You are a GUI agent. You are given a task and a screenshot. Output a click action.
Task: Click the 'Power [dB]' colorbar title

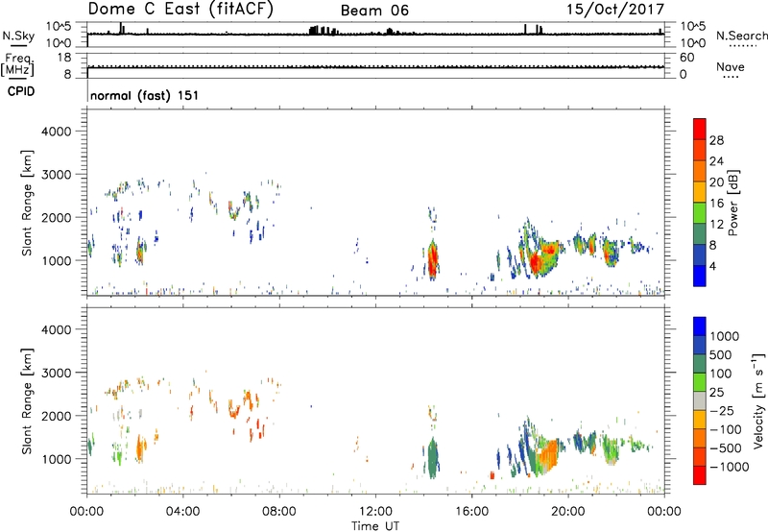click(x=732, y=203)
